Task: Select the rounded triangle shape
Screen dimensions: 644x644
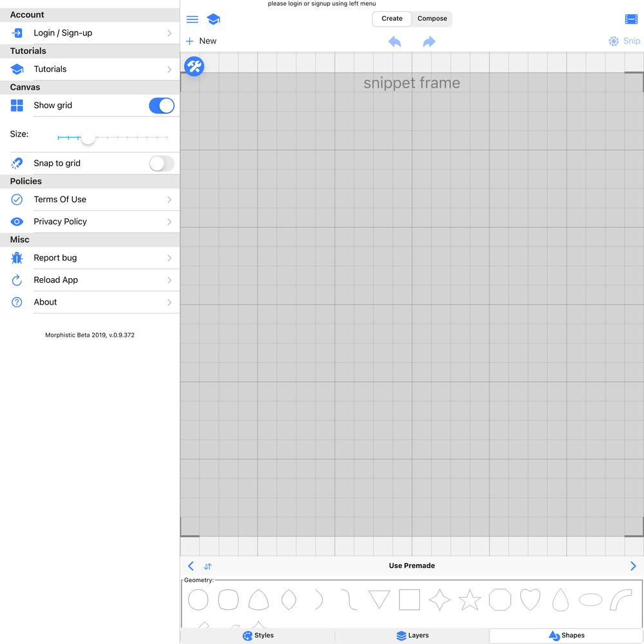Action: click(x=258, y=600)
